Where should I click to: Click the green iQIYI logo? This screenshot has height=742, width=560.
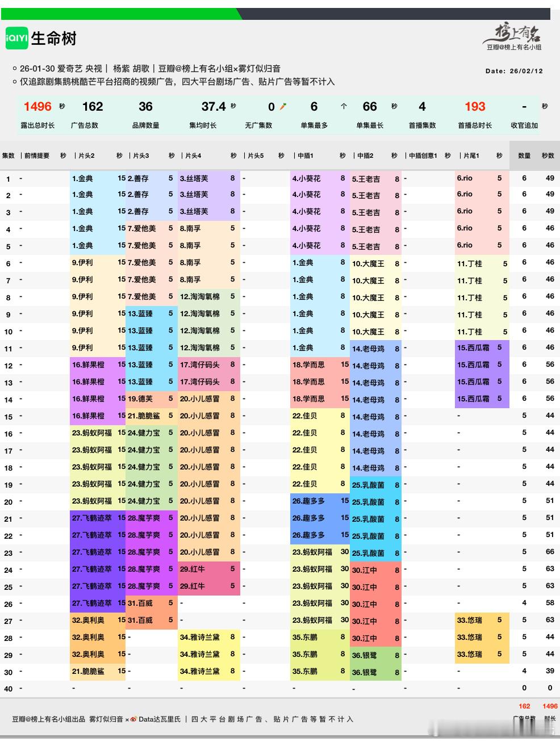16,38
